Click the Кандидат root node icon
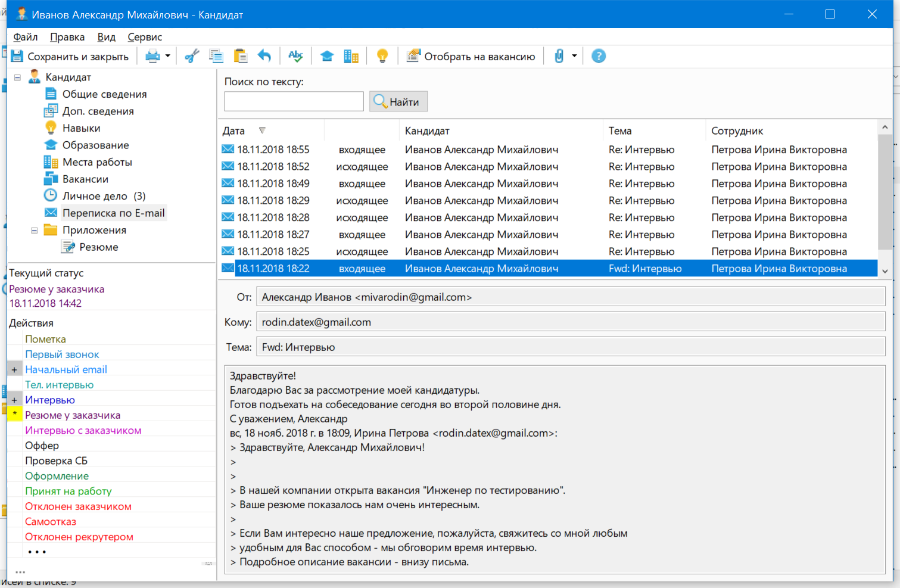The image size is (900, 588). point(35,77)
